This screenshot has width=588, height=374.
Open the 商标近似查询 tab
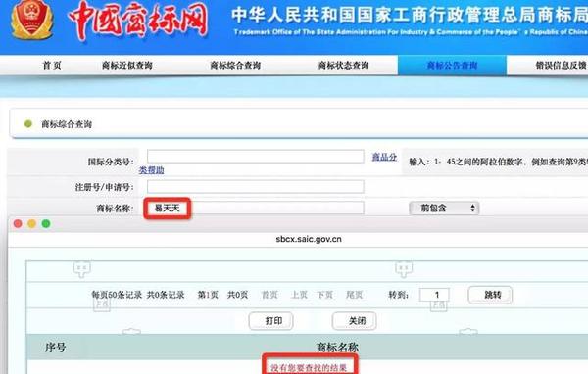click(x=126, y=66)
